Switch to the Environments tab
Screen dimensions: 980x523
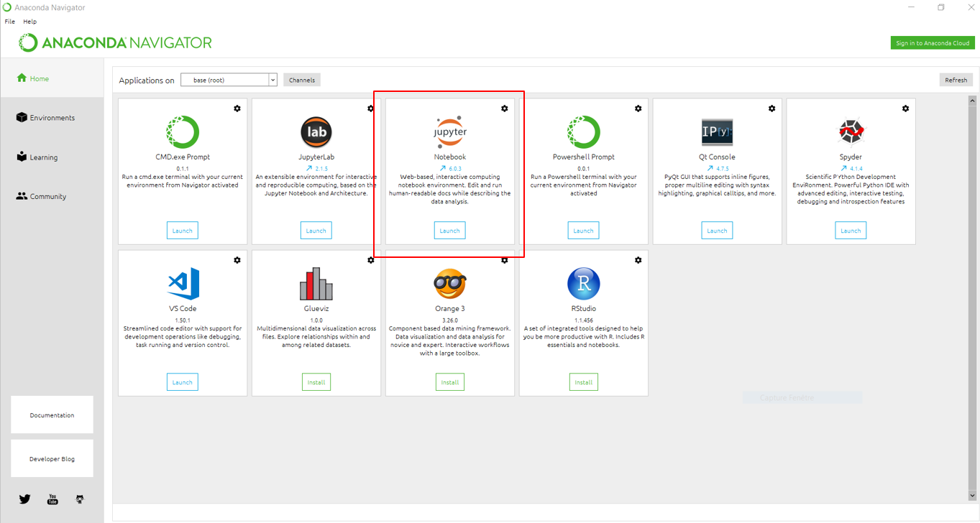(52, 118)
